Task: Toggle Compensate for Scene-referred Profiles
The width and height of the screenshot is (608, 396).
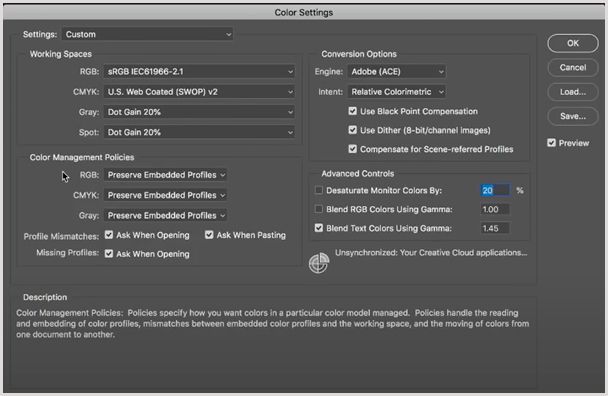Action: coord(352,149)
